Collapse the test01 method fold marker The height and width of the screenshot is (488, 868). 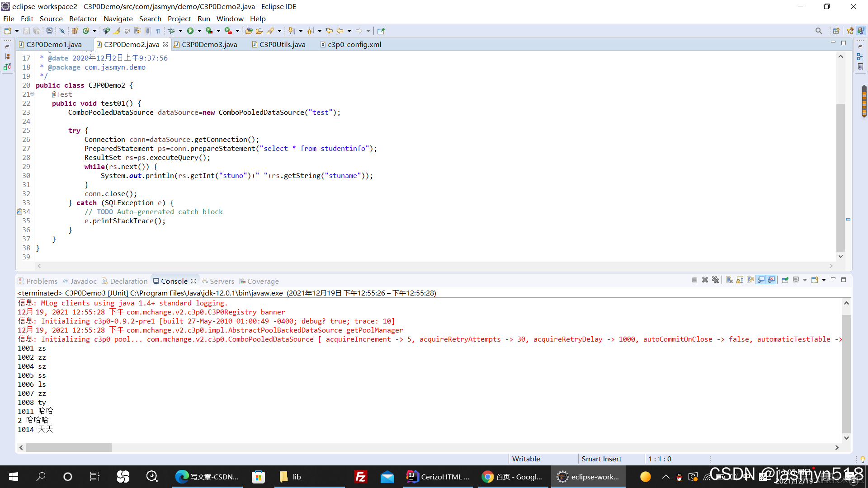[33, 94]
